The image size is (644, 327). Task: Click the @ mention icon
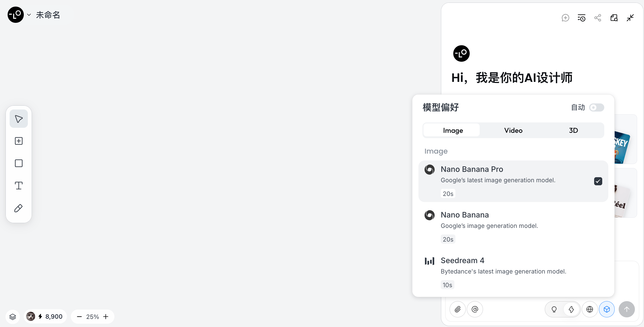[x=475, y=309]
